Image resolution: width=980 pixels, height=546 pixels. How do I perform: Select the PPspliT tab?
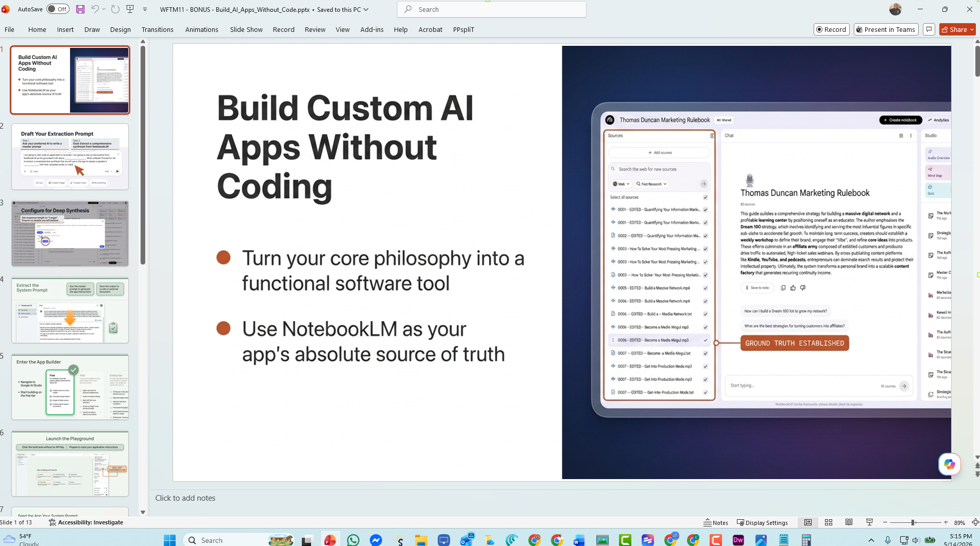463,29
